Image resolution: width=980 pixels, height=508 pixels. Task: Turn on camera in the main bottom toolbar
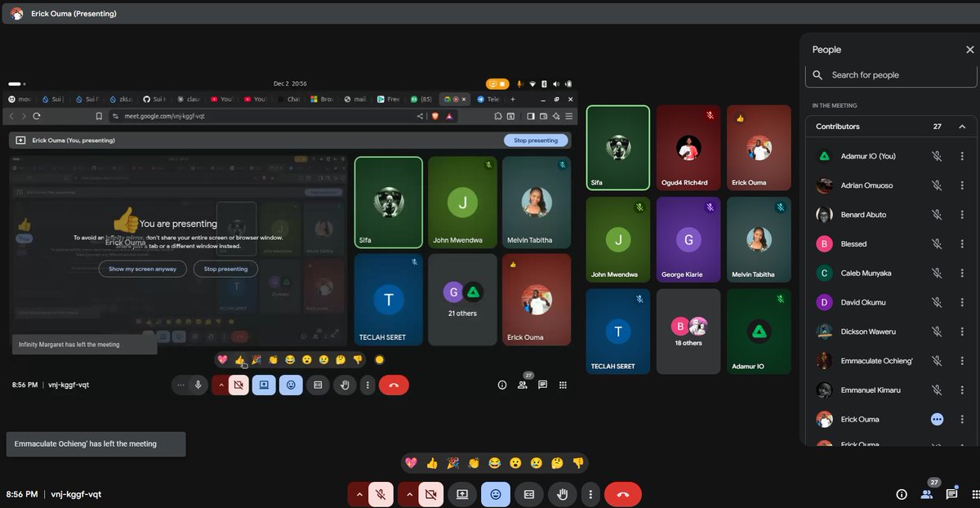click(430, 494)
